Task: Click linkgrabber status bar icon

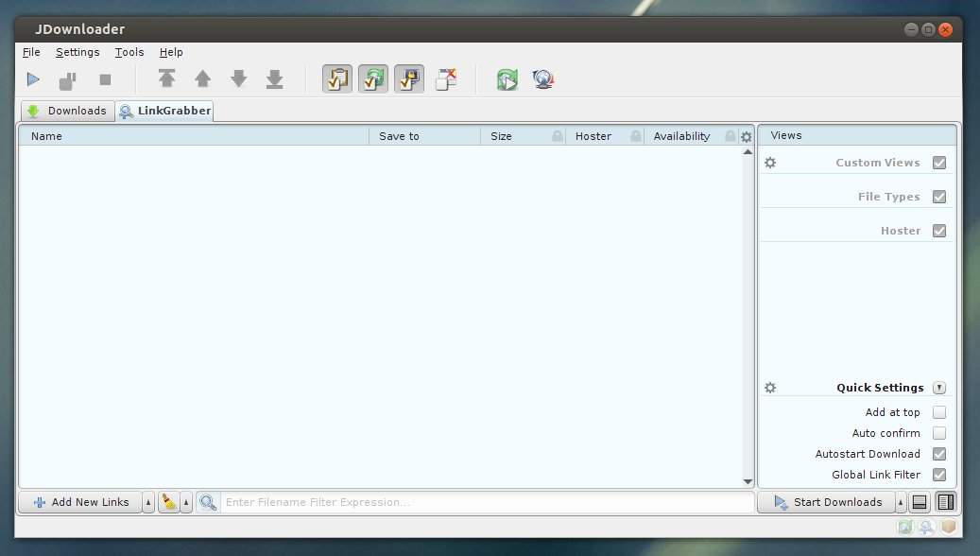Action: click(x=926, y=527)
